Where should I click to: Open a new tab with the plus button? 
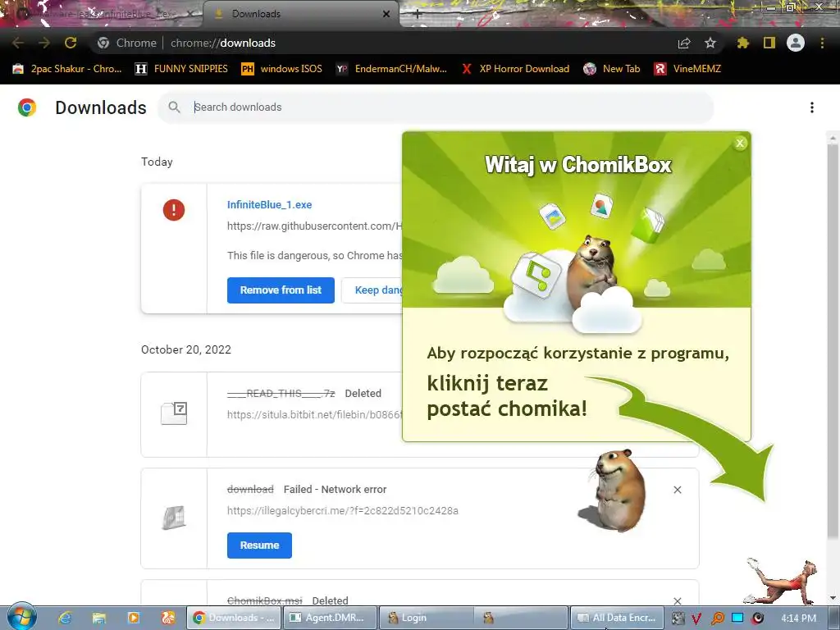[418, 15]
